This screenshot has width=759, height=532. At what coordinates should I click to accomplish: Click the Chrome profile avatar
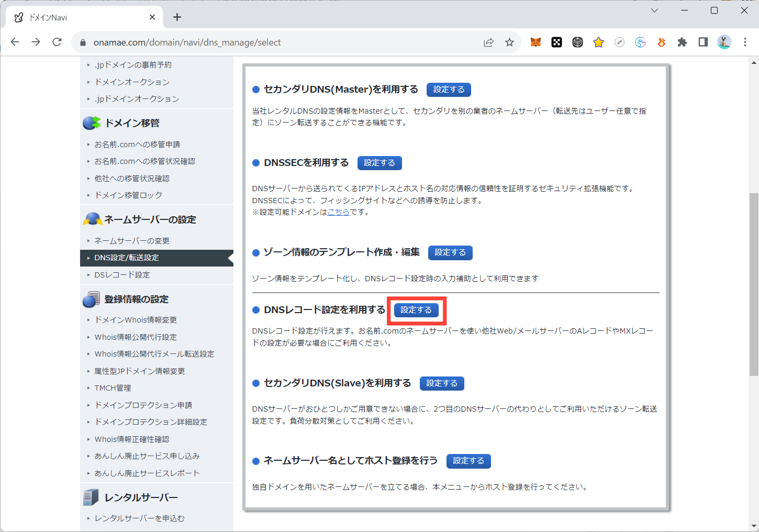[724, 42]
